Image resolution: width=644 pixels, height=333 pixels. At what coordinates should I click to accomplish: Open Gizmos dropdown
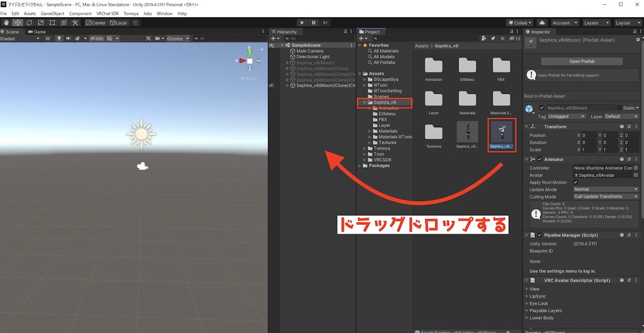pos(178,38)
